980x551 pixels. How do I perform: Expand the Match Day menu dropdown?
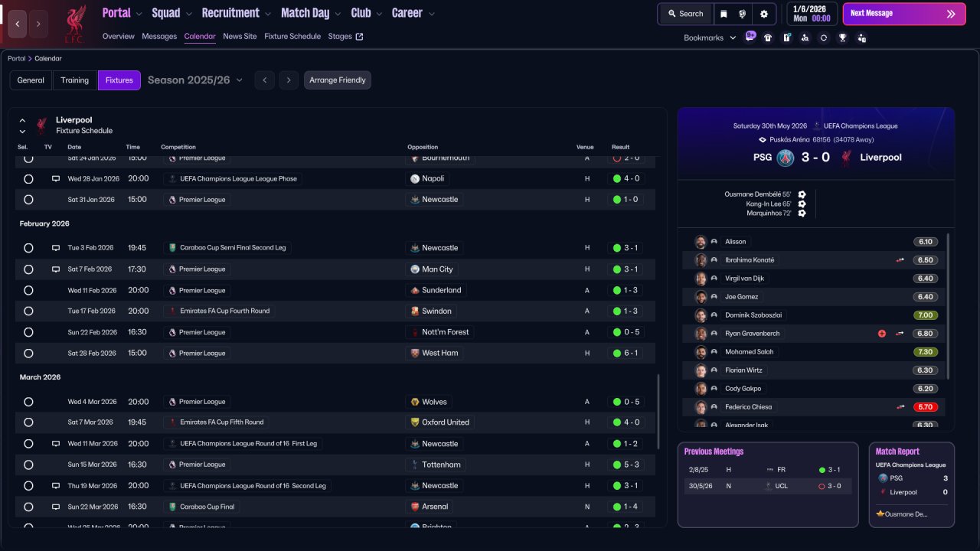[x=338, y=14]
